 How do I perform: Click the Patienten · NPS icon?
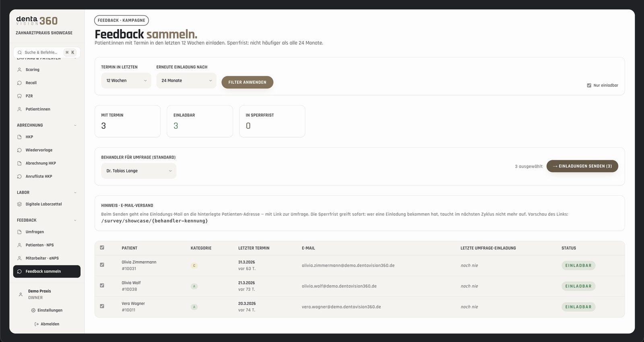(19, 245)
